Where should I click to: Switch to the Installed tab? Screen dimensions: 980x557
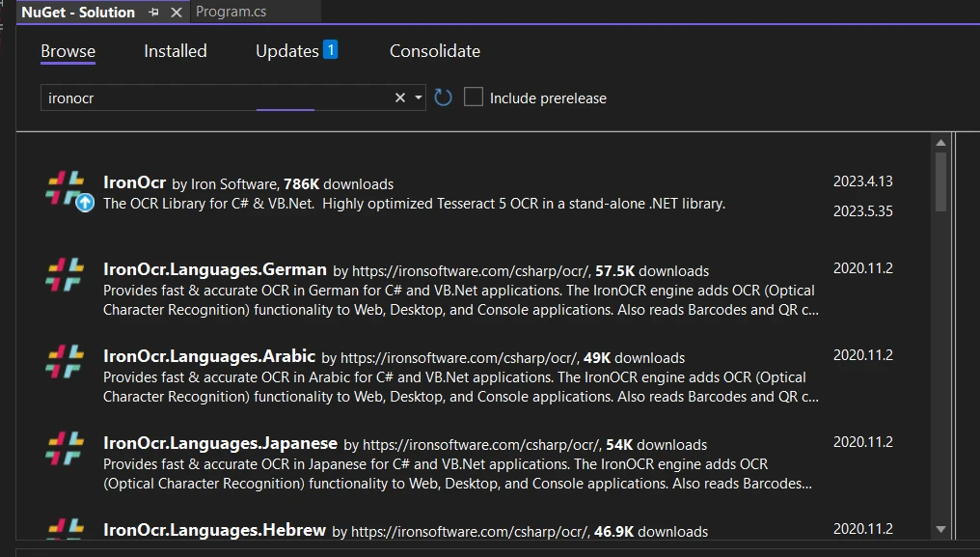pos(176,51)
